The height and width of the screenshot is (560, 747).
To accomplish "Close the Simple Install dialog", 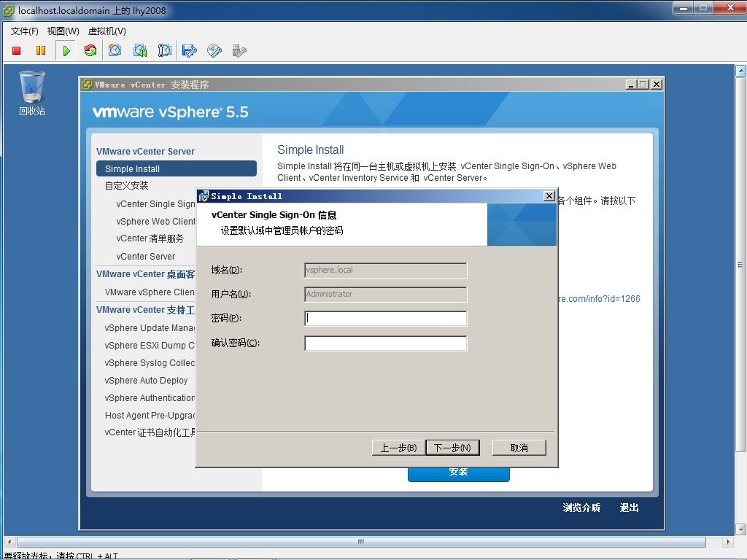I will (x=549, y=195).
